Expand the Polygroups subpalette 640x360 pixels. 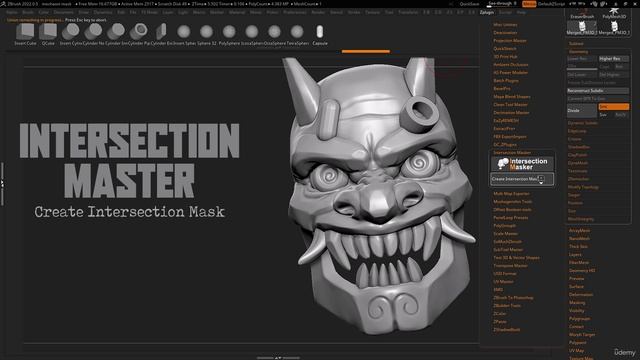pyautogui.click(x=579, y=319)
